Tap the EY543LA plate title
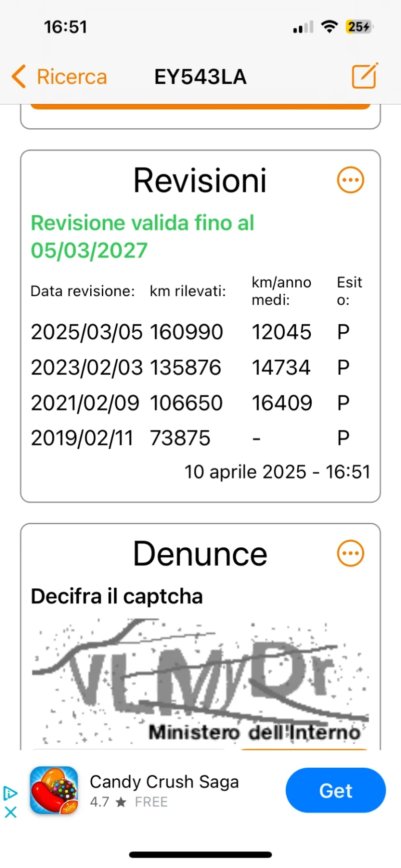Image resolution: width=401 pixels, height=868 pixels. 200,77
